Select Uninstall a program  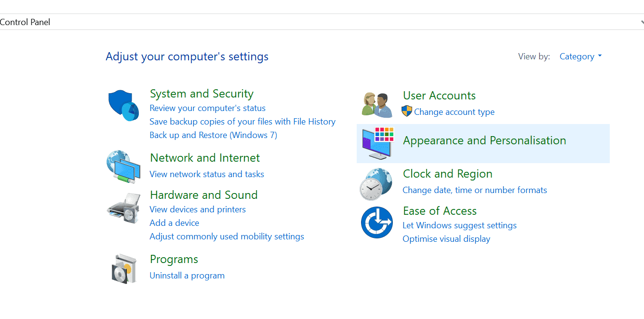[x=187, y=276]
